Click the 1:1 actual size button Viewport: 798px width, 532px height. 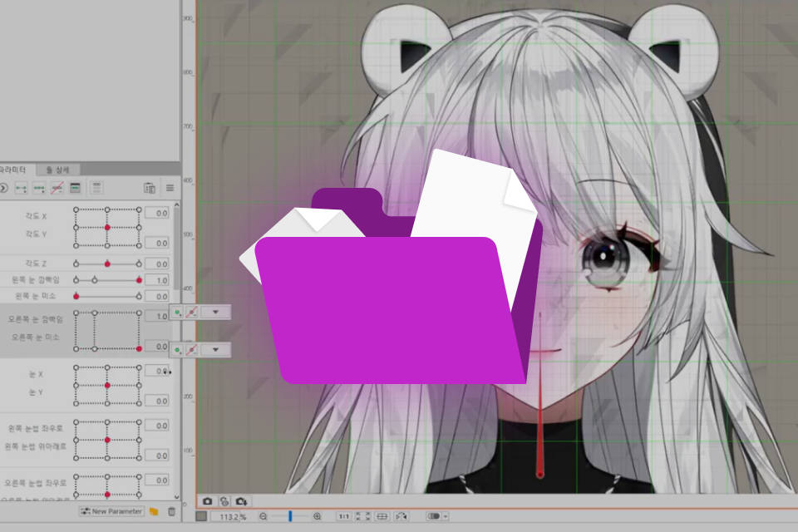[x=343, y=516]
